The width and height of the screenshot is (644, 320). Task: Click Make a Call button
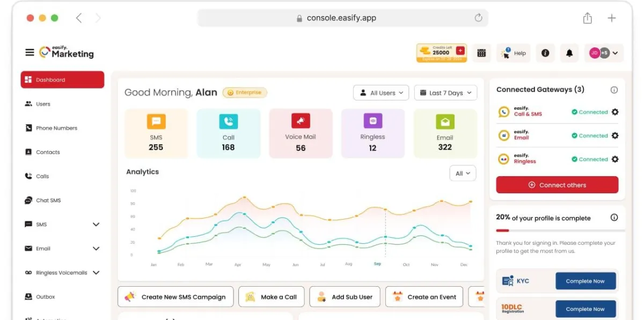272,296
